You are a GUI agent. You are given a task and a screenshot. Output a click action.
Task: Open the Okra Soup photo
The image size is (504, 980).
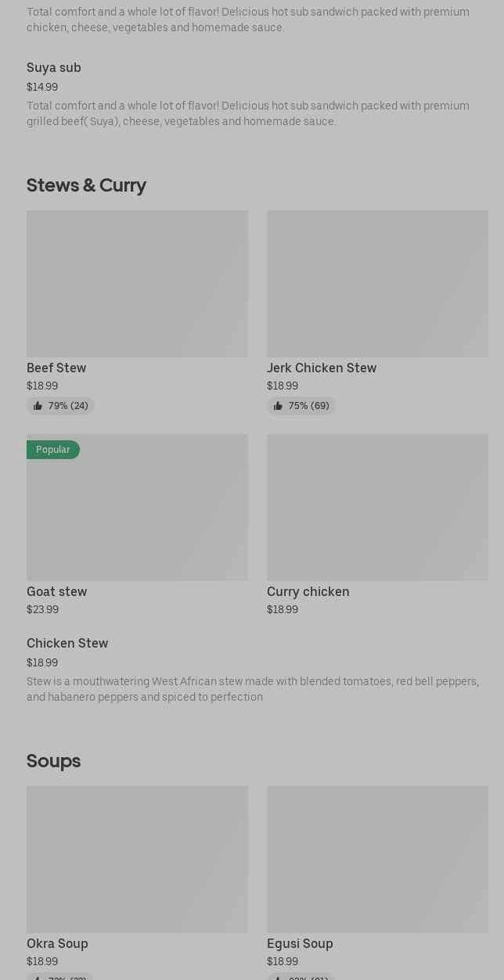(x=137, y=859)
